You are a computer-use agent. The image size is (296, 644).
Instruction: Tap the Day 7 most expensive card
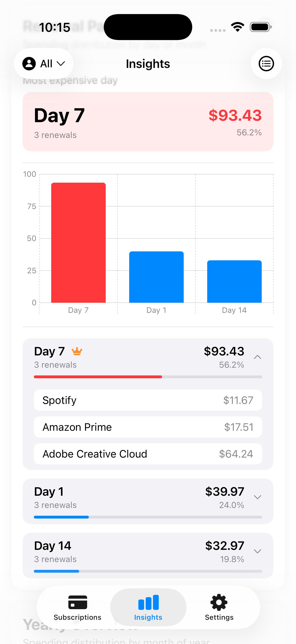[148, 121]
